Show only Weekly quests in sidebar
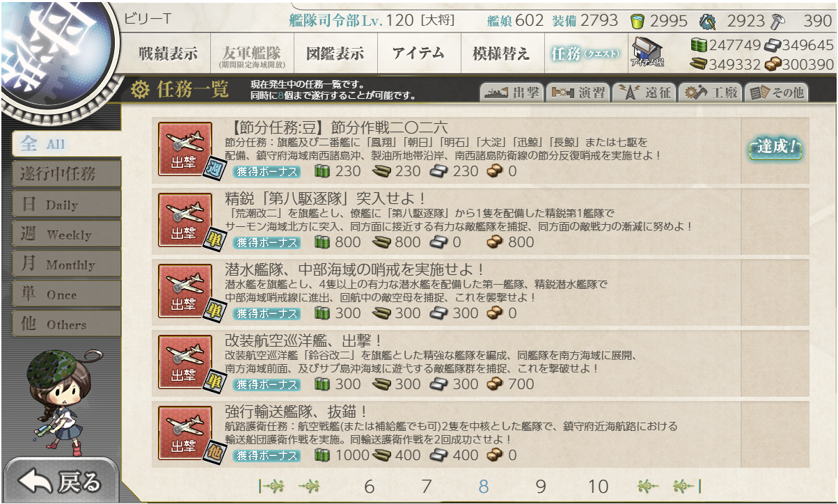 pyautogui.click(x=66, y=235)
